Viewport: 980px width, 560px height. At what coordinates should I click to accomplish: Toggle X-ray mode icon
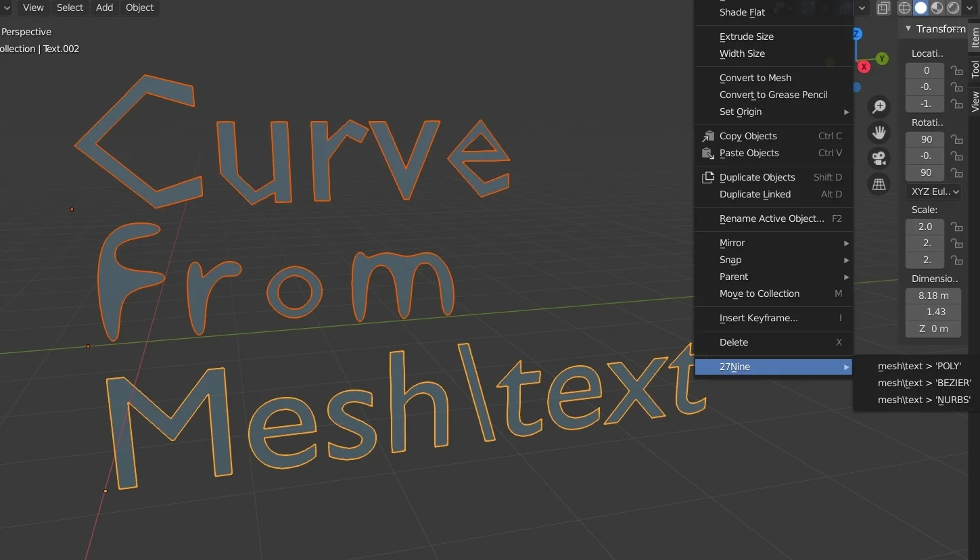point(883,8)
